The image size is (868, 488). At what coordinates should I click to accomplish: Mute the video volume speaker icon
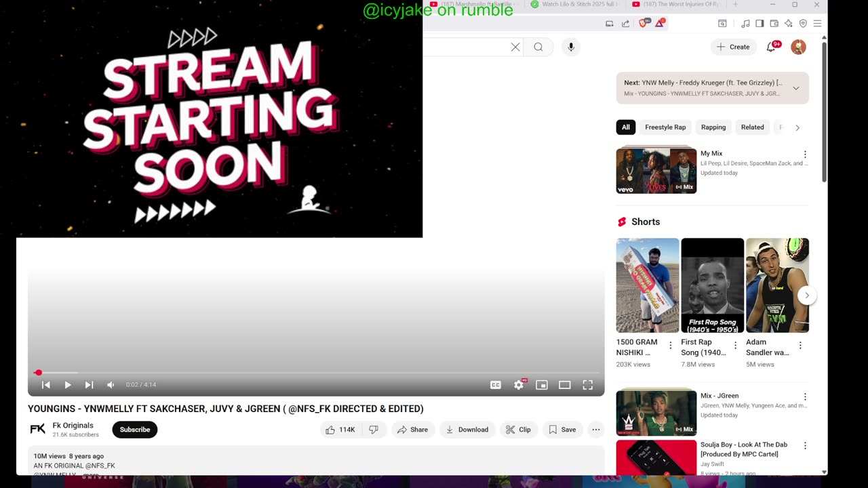pos(111,385)
